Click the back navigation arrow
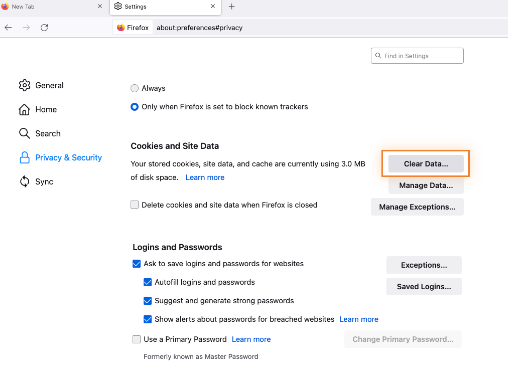The width and height of the screenshot is (508, 370). click(8, 28)
